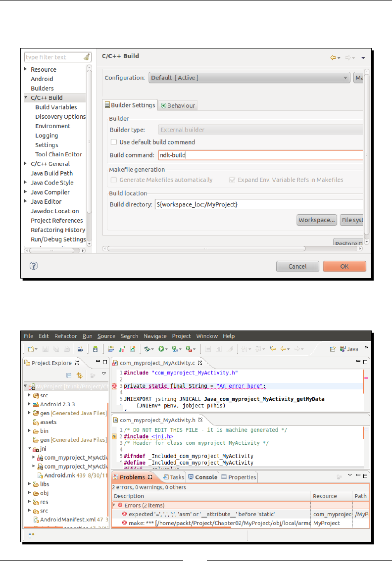The width and height of the screenshot is (392, 565).
Task: Click the Build command input field
Action: coord(260,155)
